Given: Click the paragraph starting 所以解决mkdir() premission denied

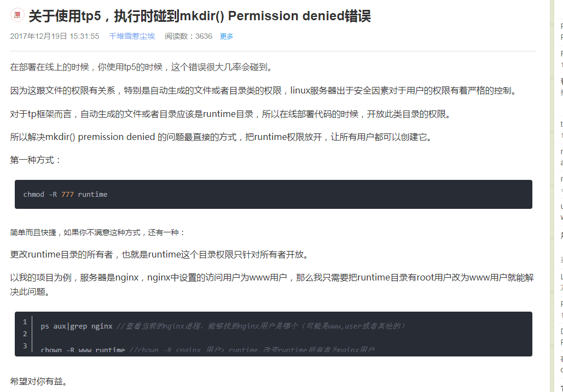Looking at the screenshot, I should click(222, 137).
